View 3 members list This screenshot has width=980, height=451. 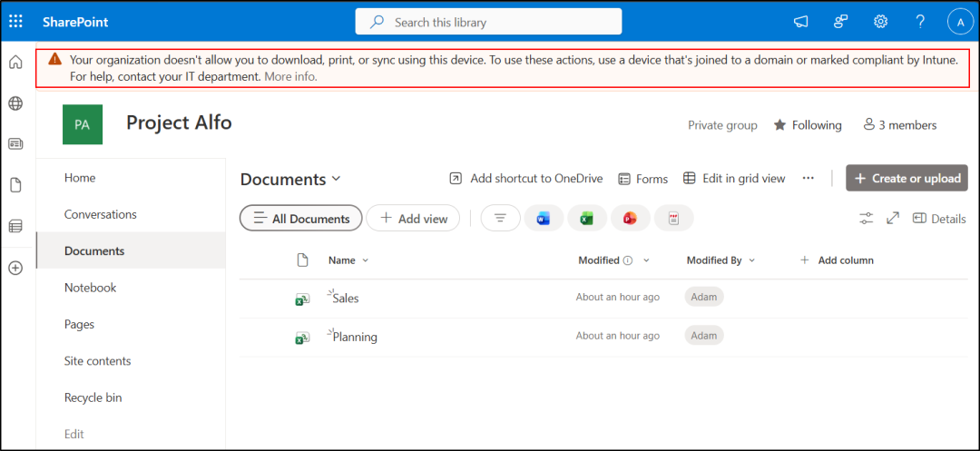tap(900, 125)
